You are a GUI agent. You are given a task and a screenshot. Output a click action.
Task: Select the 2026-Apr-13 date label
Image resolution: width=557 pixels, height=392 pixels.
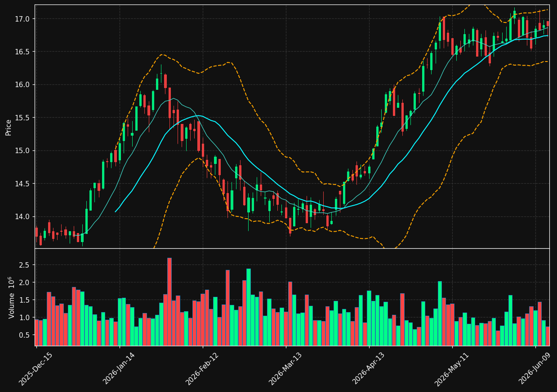pyautogui.click(x=368, y=369)
